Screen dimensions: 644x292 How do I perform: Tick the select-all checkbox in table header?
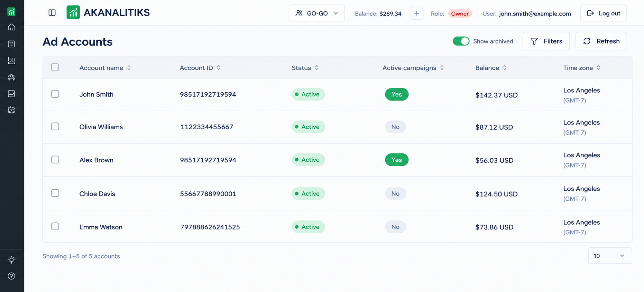(x=55, y=67)
